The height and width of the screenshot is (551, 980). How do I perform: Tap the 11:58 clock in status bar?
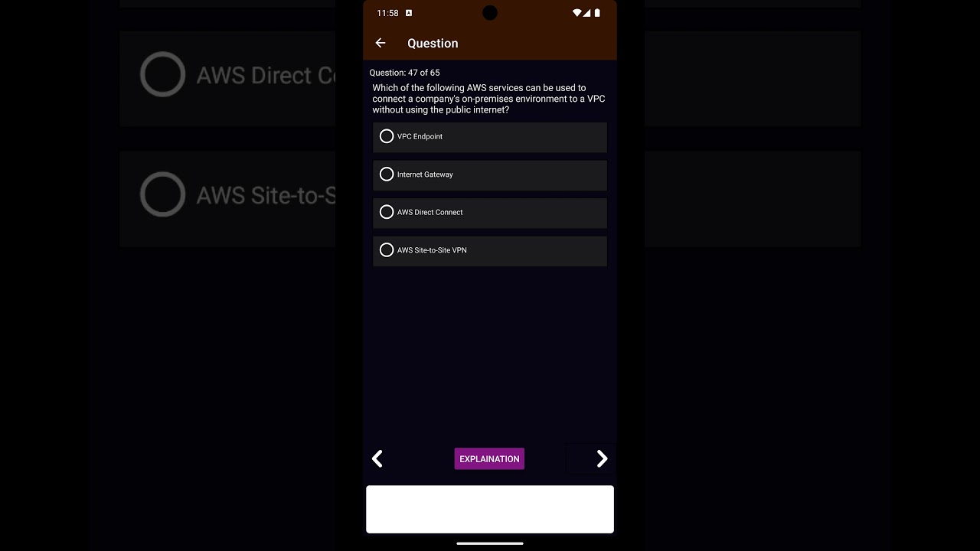coord(387,13)
